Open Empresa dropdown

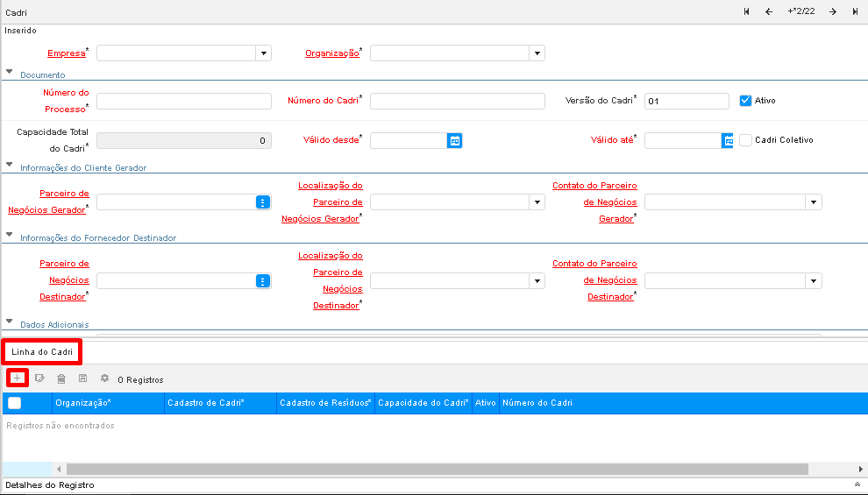pyautogui.click(x=264, y=53)
